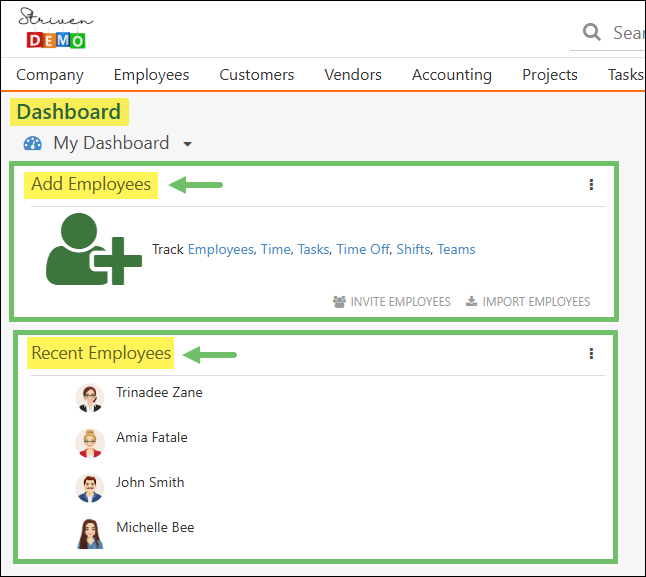Follow the Teams link

tap(456, 250)
